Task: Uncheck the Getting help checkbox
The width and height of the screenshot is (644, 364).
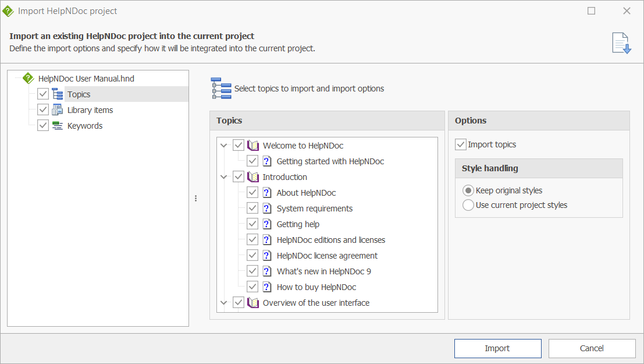Action: pos(252,224)
